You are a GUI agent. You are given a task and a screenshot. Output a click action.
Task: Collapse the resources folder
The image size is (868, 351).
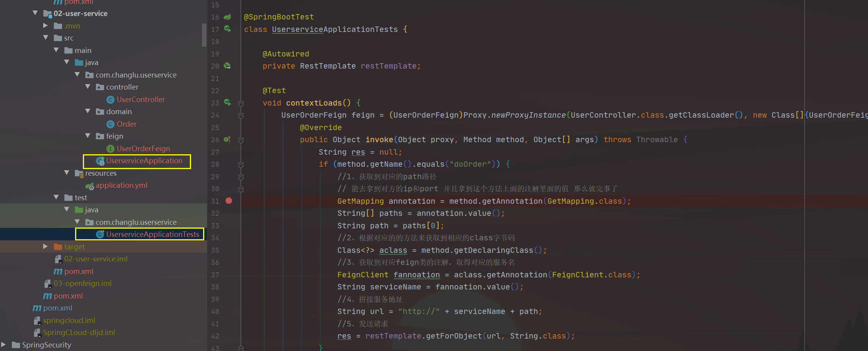(x=67, y=173)
